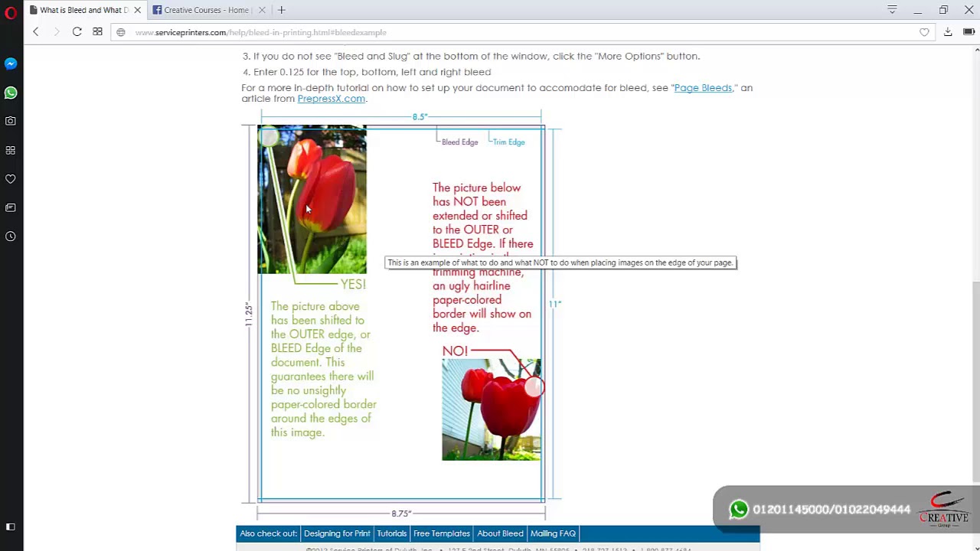
Task: Open WhatsApp in the Opera sidebar
Action: tap(11, 93)
